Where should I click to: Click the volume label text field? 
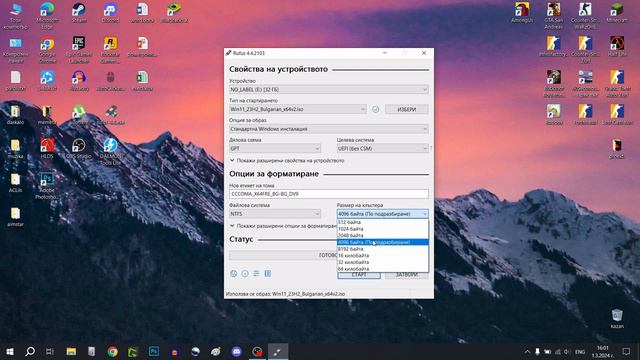click(x=329, y=194)
